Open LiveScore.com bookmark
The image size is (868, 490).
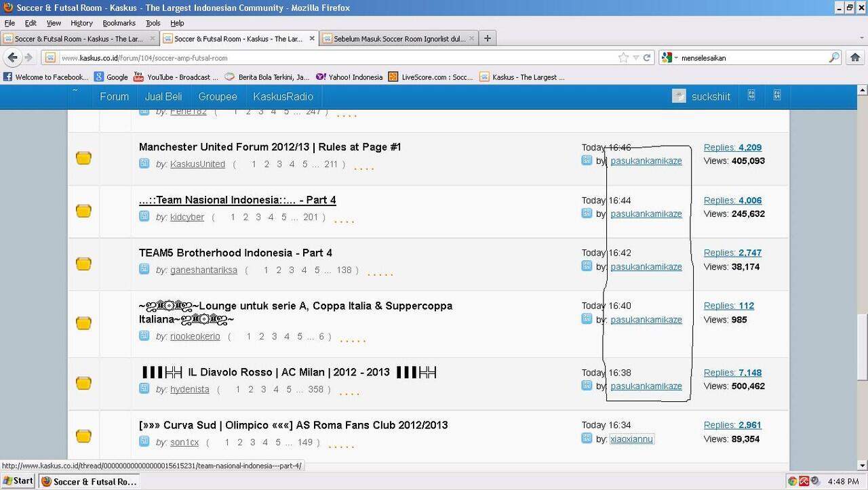point(431,77)
